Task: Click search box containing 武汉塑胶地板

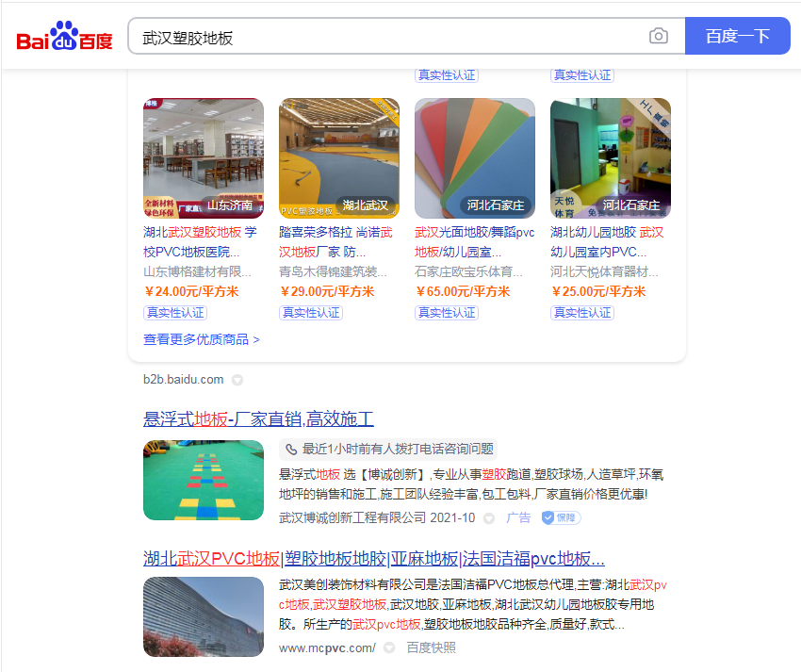Action: (386, 37)
